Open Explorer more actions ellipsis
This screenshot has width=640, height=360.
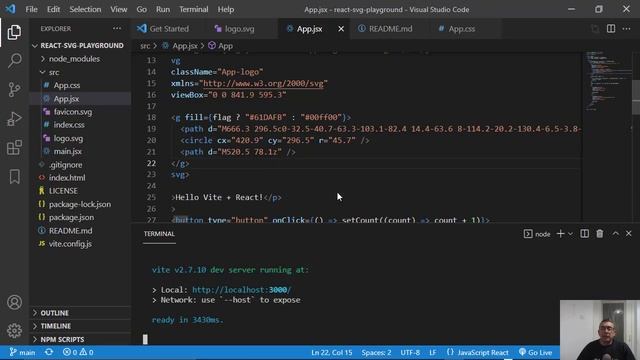pos(117,29)
